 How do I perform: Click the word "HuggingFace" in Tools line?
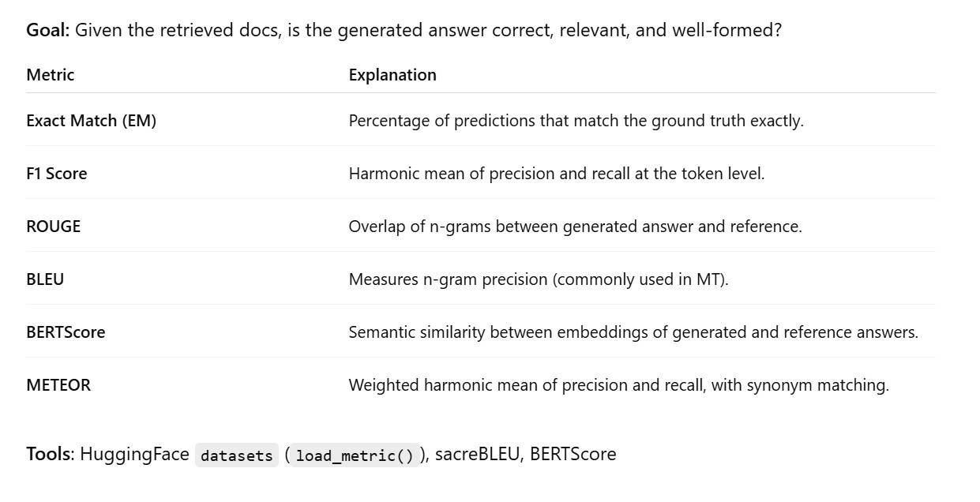point(134,454)
